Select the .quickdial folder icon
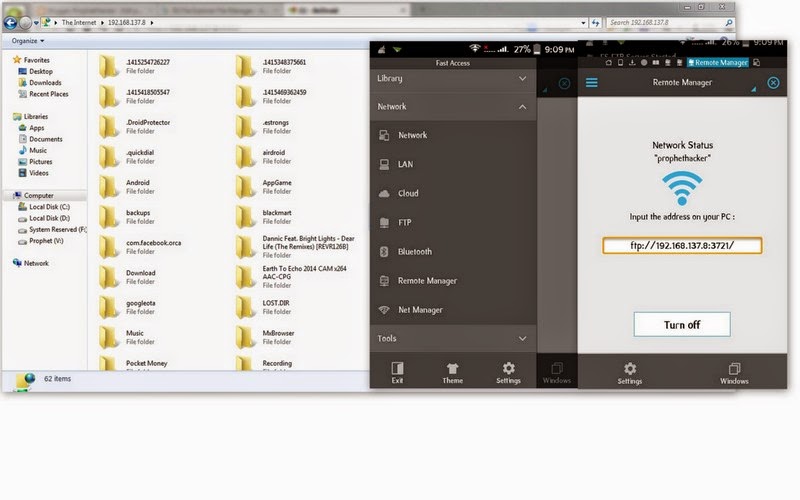Image resolution: width=800 pixels, height=500 pixels. (108, 157)
